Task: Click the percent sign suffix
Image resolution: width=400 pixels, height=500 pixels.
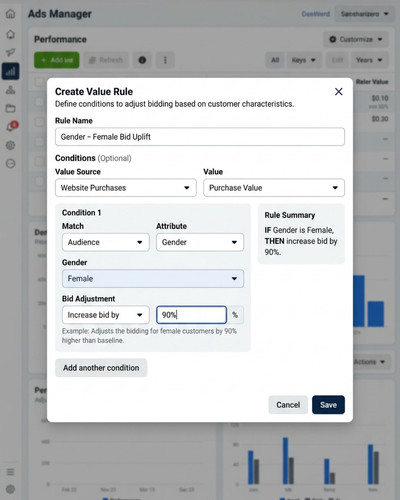Action: (235, 315)
